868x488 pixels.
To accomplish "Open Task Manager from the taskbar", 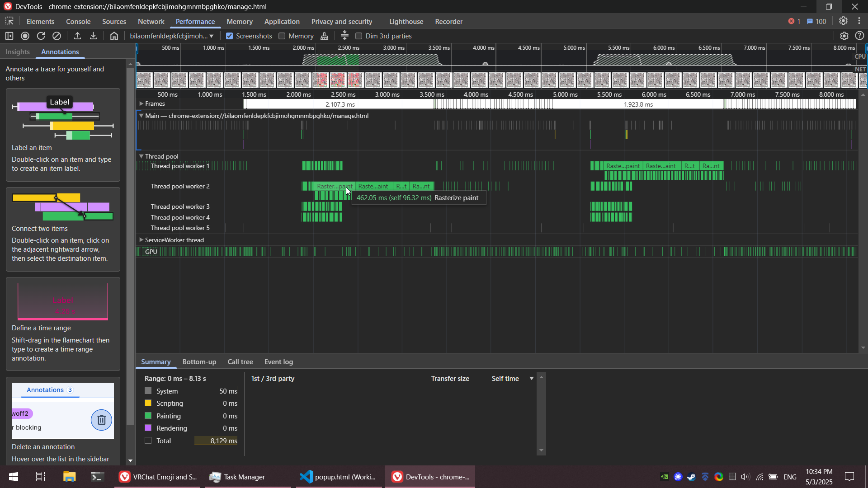I will coord(244,477).
